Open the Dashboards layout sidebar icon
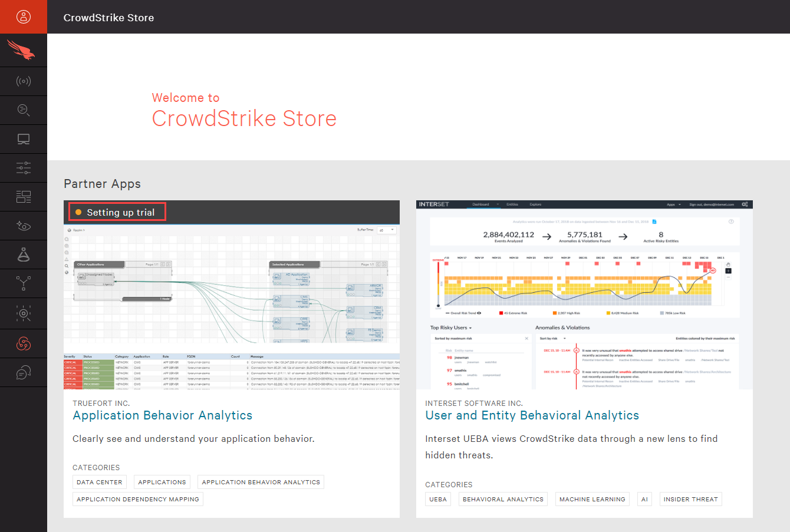 [x=24, y=197]
